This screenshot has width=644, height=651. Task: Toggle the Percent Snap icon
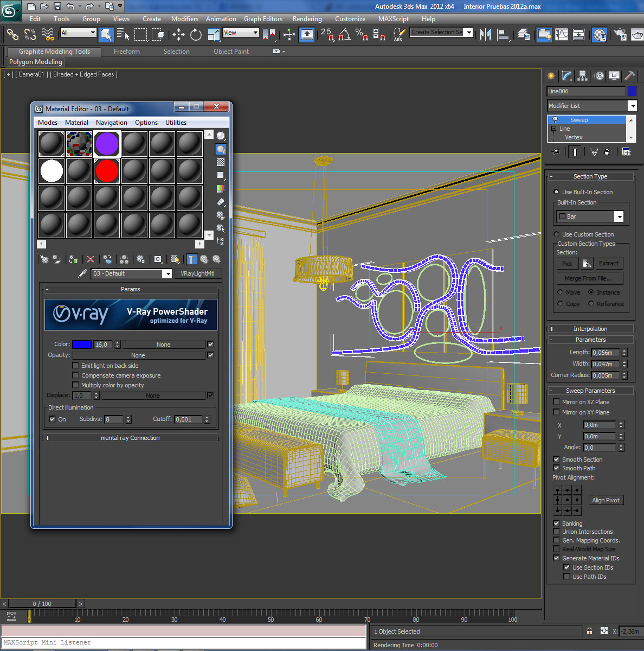pos(362,35)
